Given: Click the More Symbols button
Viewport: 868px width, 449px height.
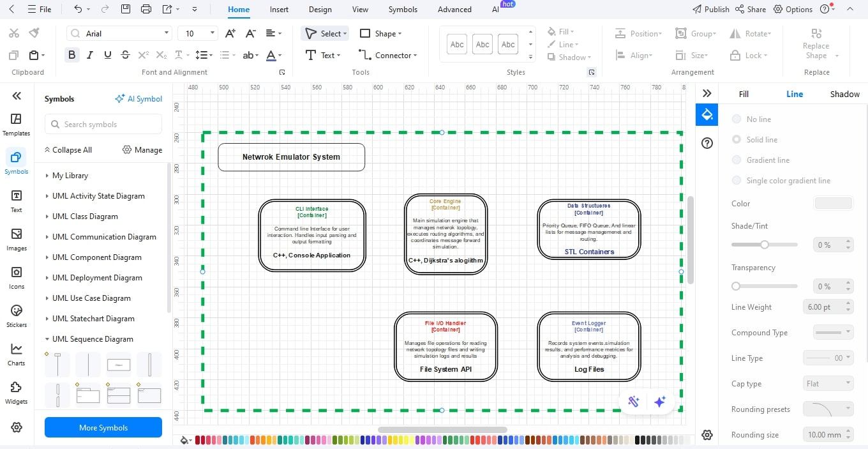Looking at the screenshot, I should (x=103, y=427).
